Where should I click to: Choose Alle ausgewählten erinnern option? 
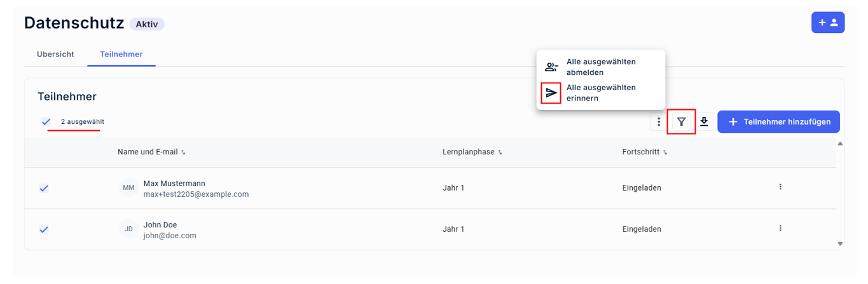click(601, 93)
